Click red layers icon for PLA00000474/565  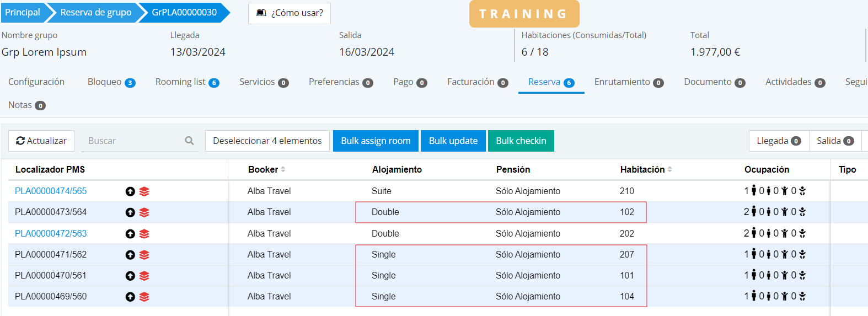click(144, 191)
